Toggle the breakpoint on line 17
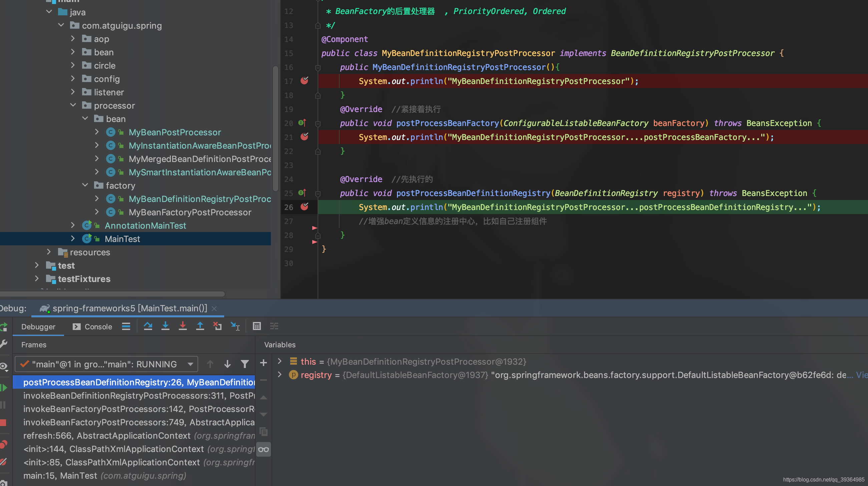 point(304,81)
